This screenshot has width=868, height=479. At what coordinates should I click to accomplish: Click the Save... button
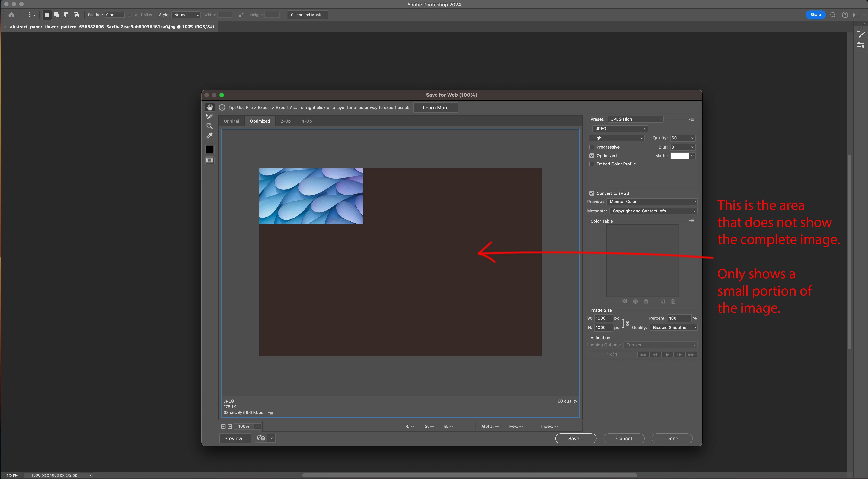click(x=576, y=438)
